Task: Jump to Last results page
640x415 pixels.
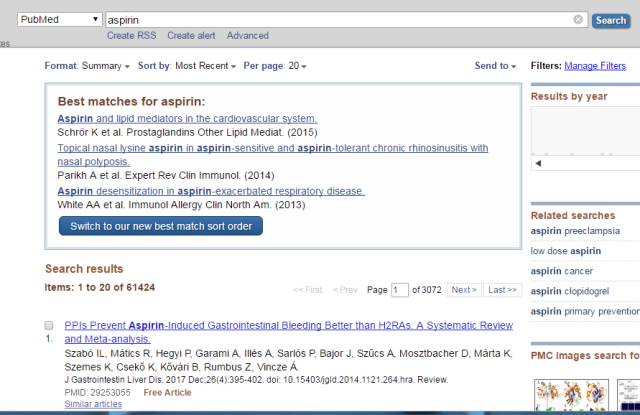Action: [x=502, y=290]
